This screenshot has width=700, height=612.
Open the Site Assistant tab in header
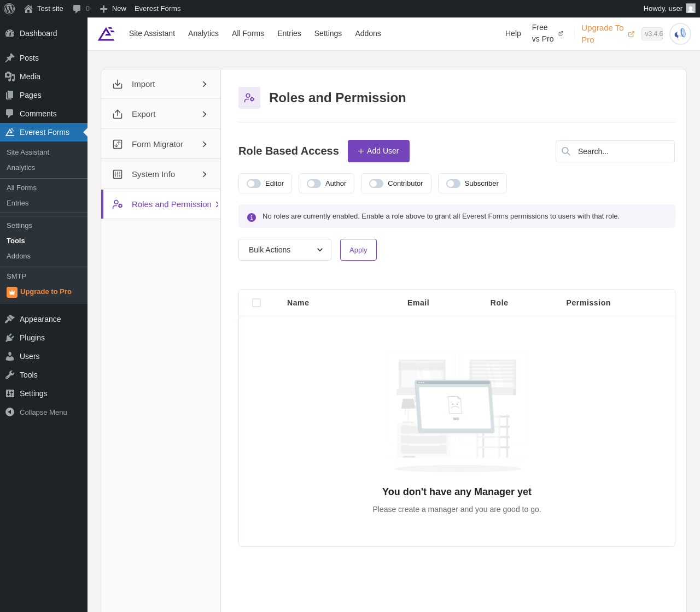[152, 33]
